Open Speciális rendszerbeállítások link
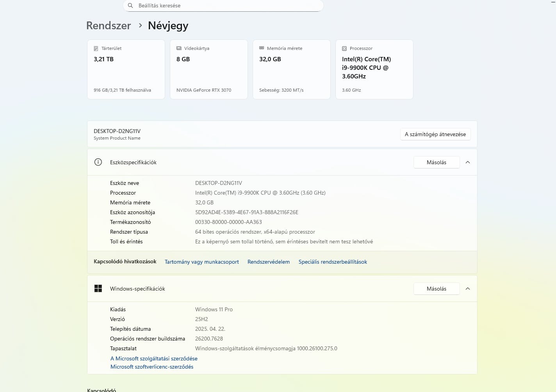 [x=333, y=262]
